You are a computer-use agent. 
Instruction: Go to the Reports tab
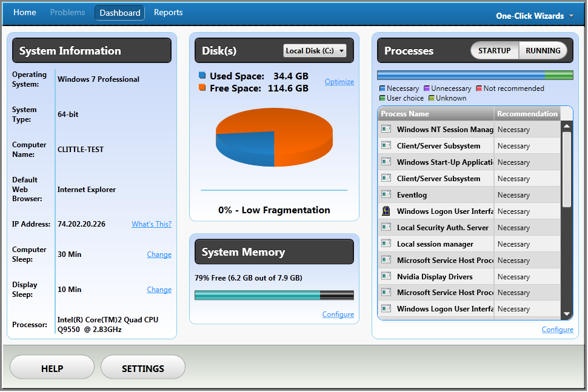(168, 12)
